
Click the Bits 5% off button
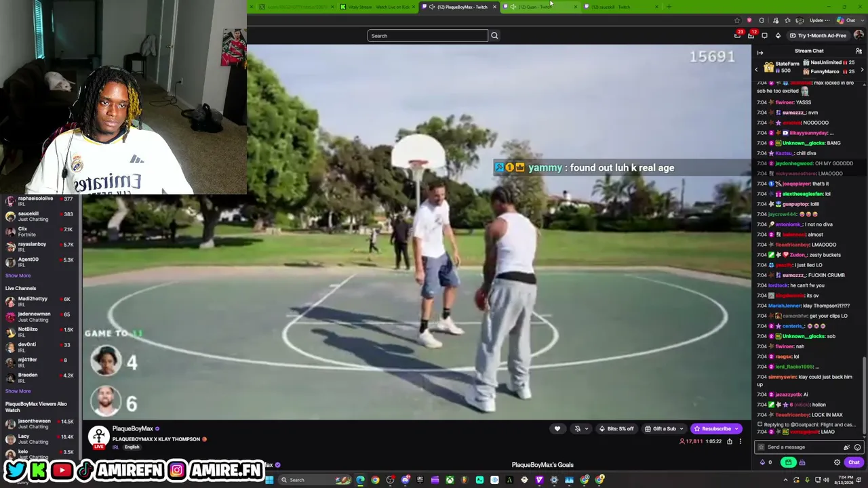[616, 428]
